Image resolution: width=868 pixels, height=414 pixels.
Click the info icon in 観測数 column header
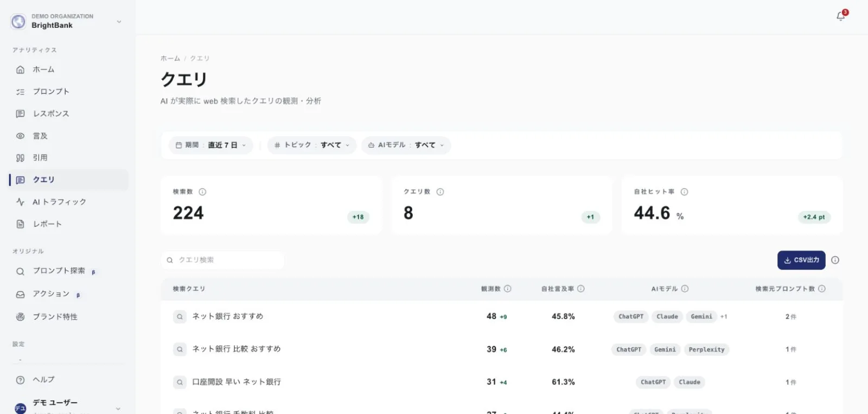tap(508, 289)
